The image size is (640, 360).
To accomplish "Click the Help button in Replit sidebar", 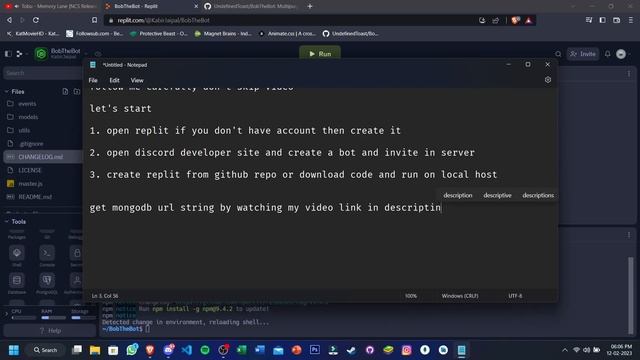I will (49, 331).
